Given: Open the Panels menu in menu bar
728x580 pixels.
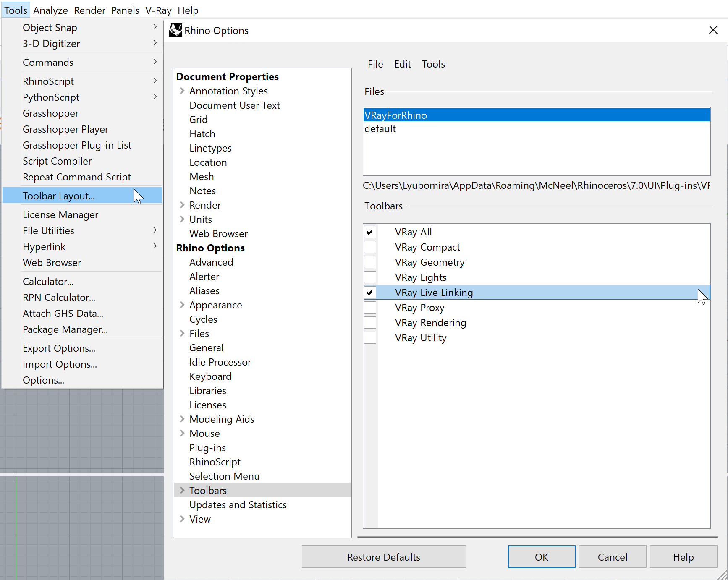Looking at the screenshot, I should pos(125,10).
